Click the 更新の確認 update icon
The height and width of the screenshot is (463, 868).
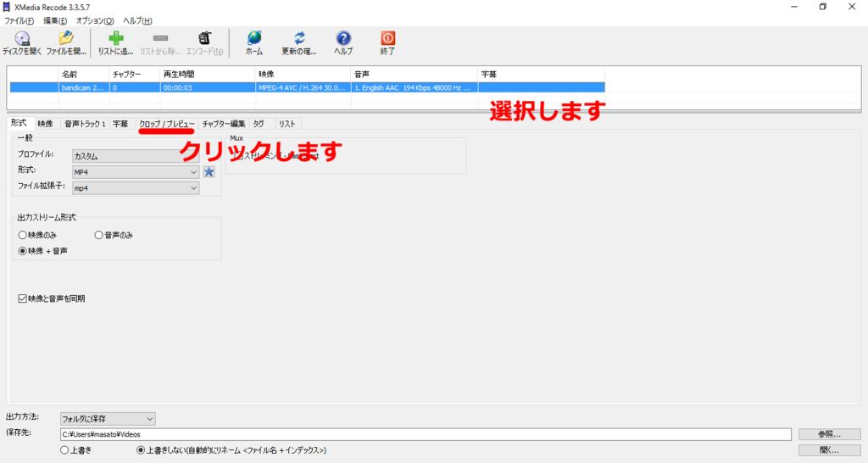299,38
